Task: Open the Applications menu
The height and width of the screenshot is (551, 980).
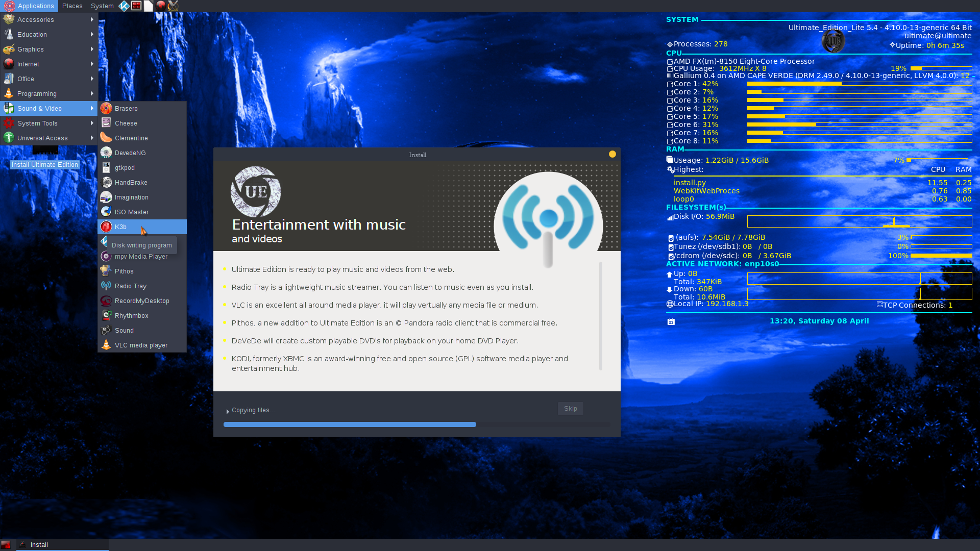Action: point(29,6)
